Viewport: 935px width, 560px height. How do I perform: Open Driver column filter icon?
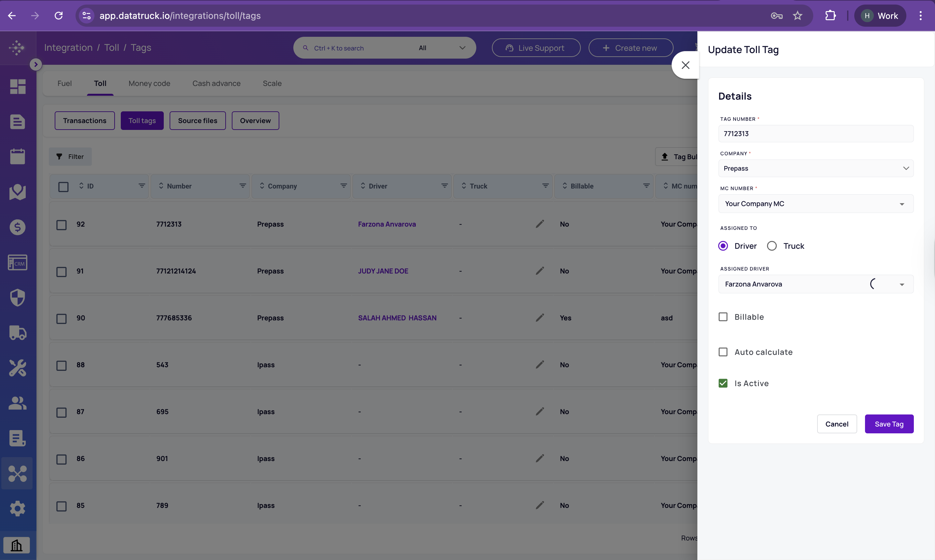(x=444, y=186)
